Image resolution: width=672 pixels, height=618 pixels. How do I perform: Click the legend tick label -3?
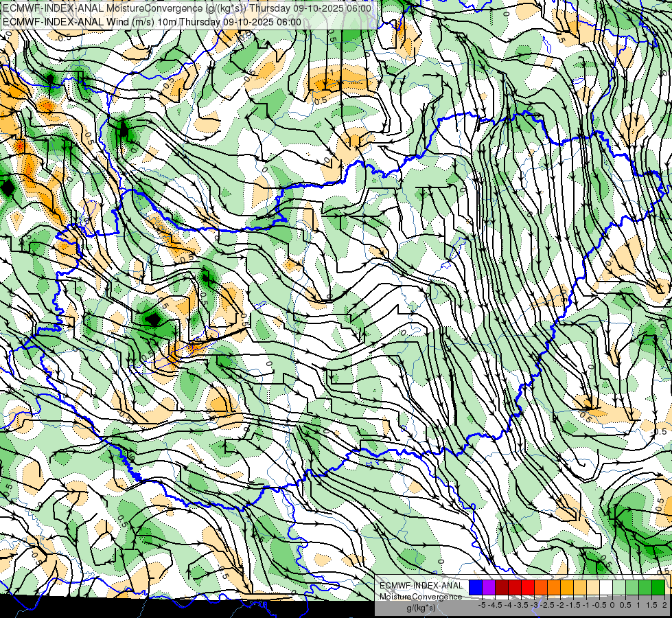click(535, 605)
